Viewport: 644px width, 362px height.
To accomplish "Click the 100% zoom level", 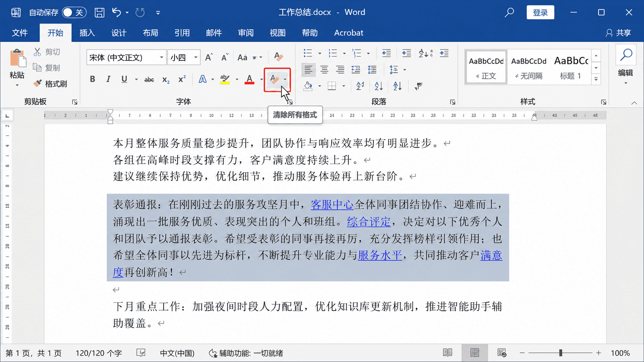I will point(620,353).
